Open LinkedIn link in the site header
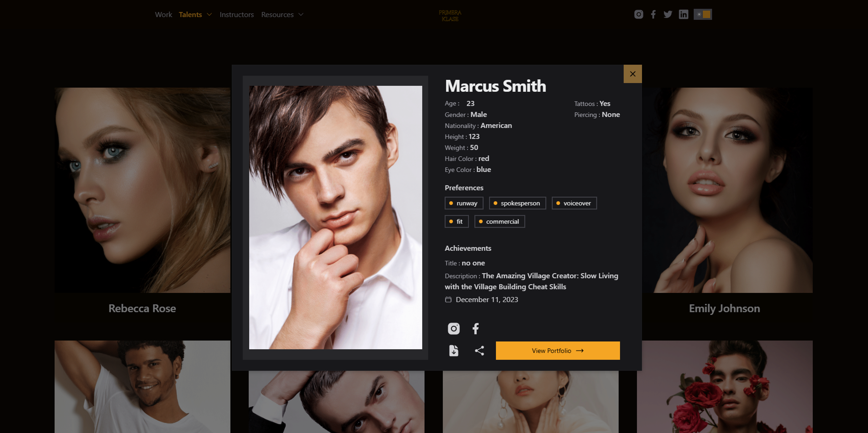 (x=683, y=14)
